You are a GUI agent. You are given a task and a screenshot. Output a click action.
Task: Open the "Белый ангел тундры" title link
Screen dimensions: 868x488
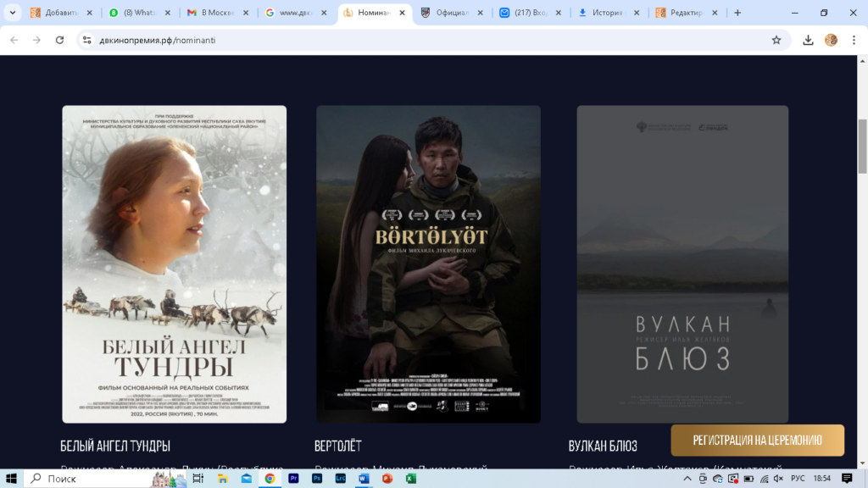tap(115, 446)
